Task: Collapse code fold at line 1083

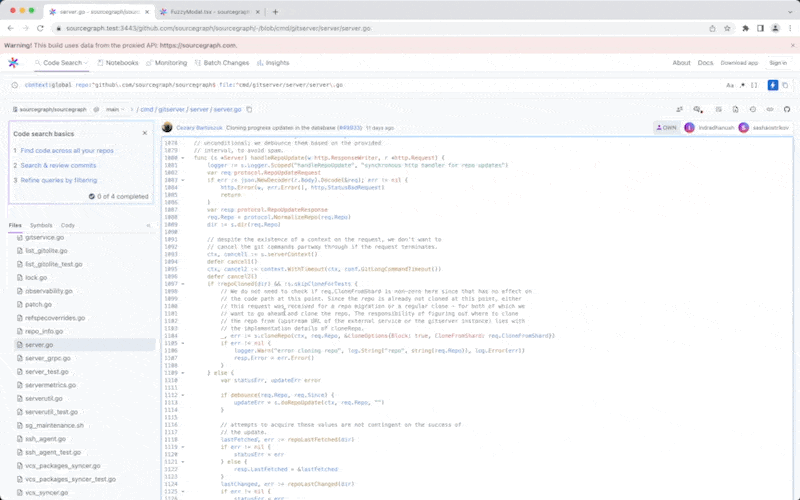Action: 183,180
